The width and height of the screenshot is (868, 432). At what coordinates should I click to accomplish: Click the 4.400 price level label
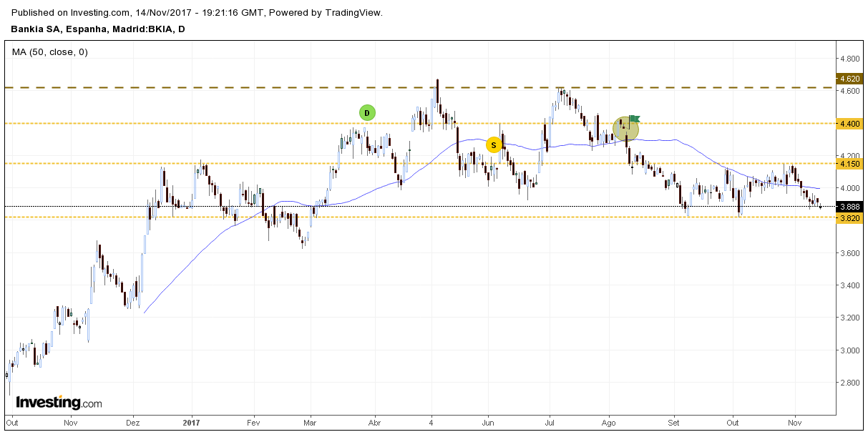tap(849, 124)
